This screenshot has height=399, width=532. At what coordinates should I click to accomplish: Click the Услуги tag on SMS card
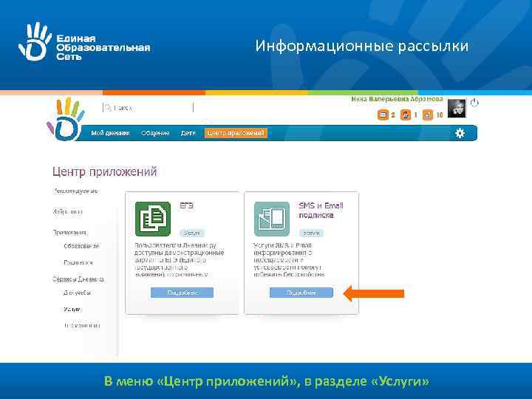pos(311,233)
